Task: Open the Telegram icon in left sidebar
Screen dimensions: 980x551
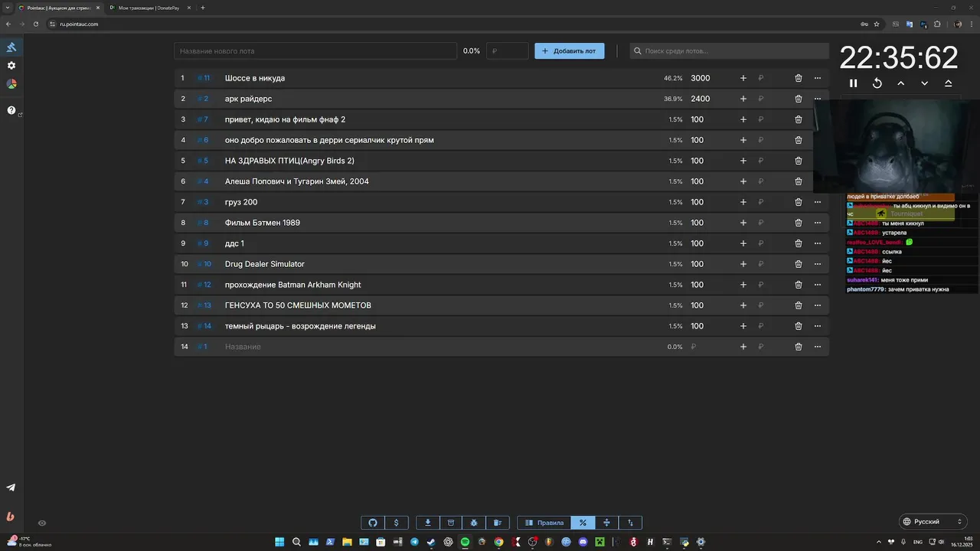Action: 11,487
